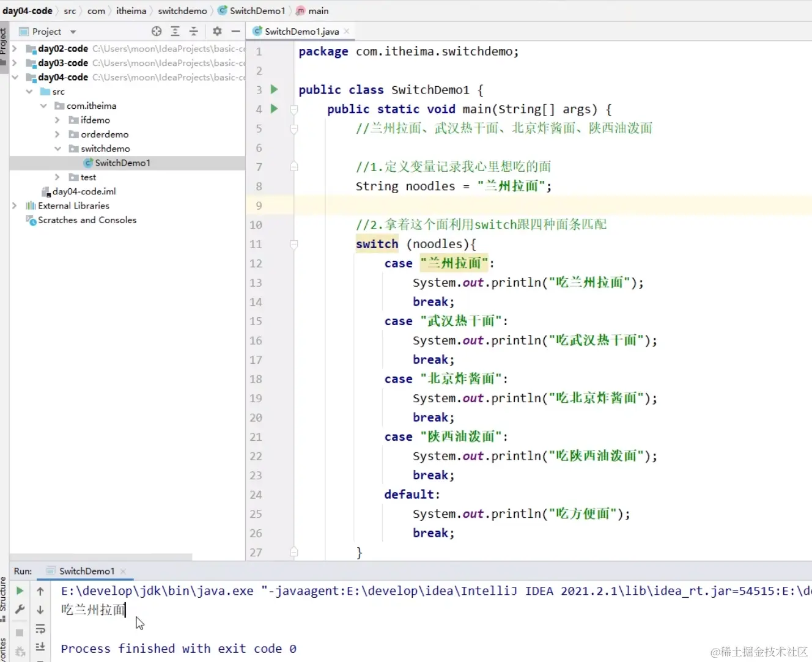Expand the day02-code module
This screenshot has height=662, width=812.
(15, 49)
